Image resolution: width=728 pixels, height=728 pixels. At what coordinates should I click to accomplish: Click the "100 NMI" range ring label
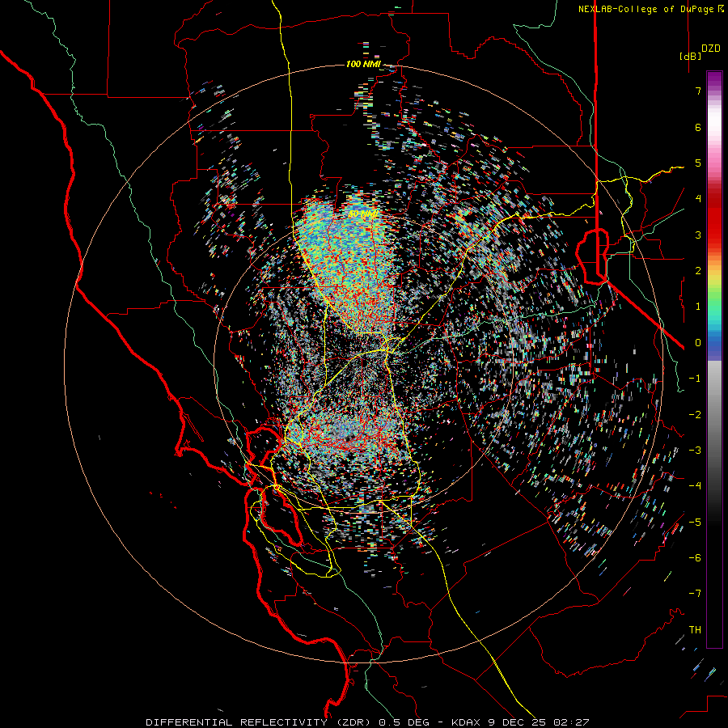point(363,64)
